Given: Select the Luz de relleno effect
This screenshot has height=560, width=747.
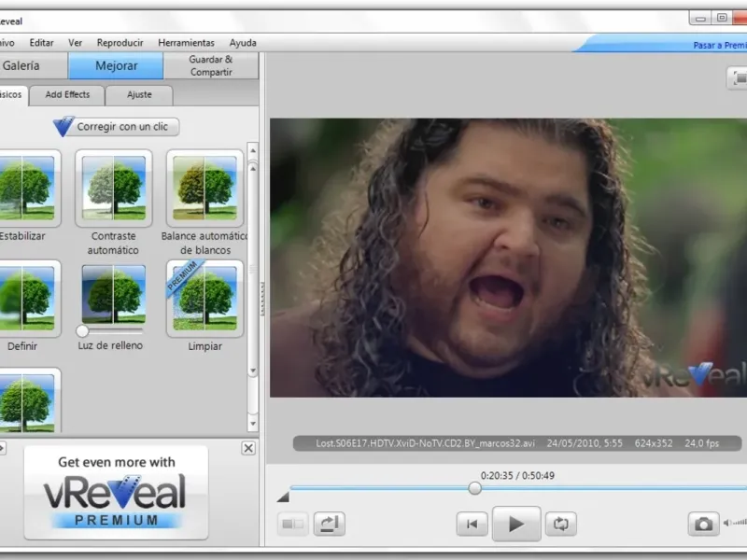Looking at the screenshot, I should click(x=113, y=294).
